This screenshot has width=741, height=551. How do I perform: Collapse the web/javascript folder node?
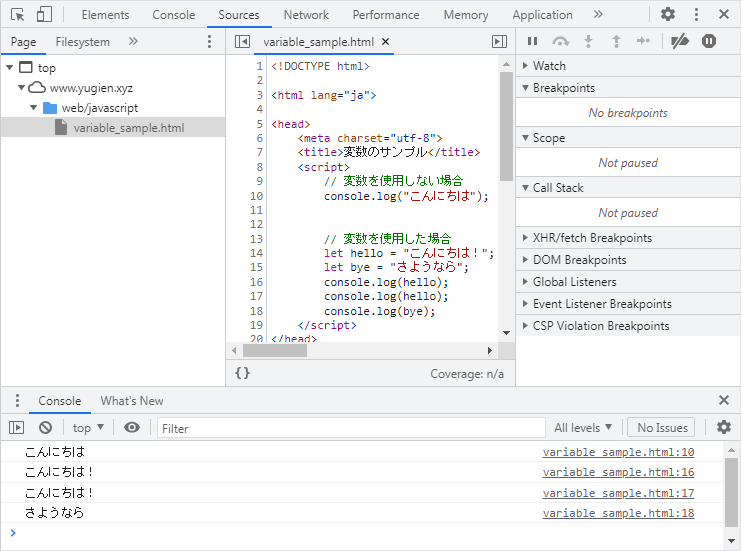[34, 108]
